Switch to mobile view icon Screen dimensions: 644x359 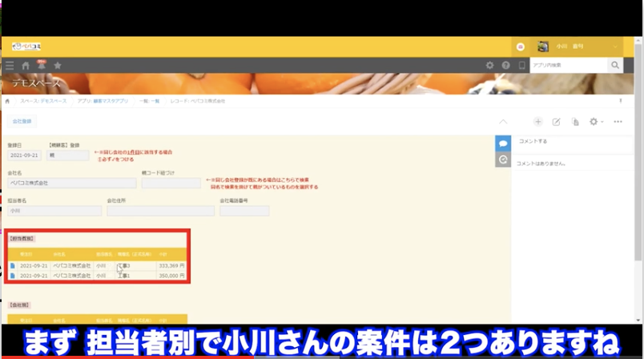(521, 66)
